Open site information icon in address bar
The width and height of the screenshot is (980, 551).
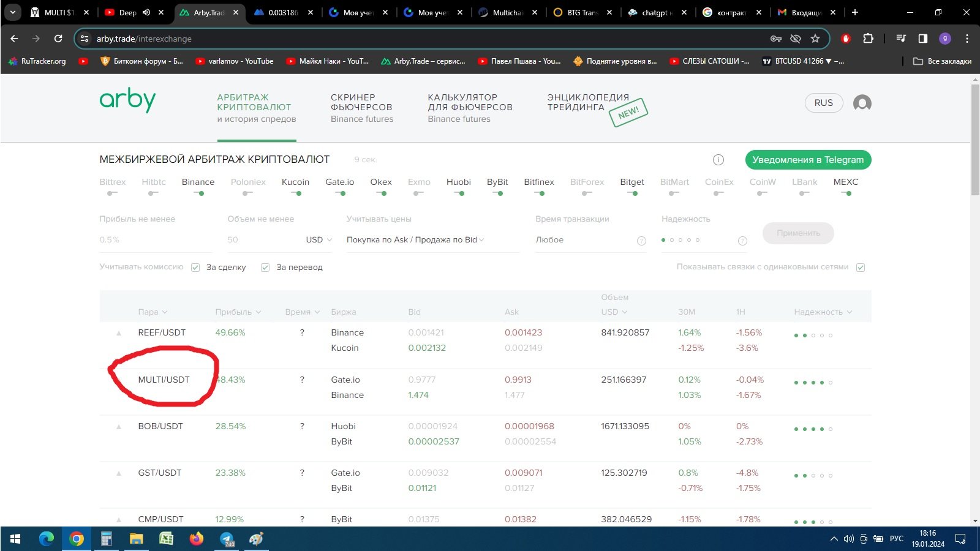coord(85,39)
